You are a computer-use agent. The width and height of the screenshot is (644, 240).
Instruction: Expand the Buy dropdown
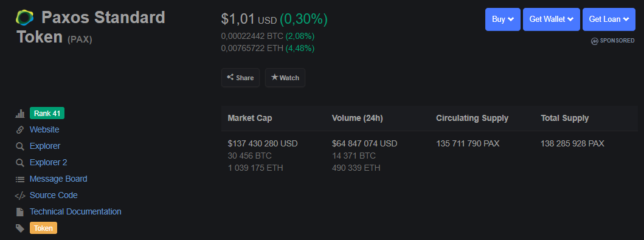(x=503, y=19)
